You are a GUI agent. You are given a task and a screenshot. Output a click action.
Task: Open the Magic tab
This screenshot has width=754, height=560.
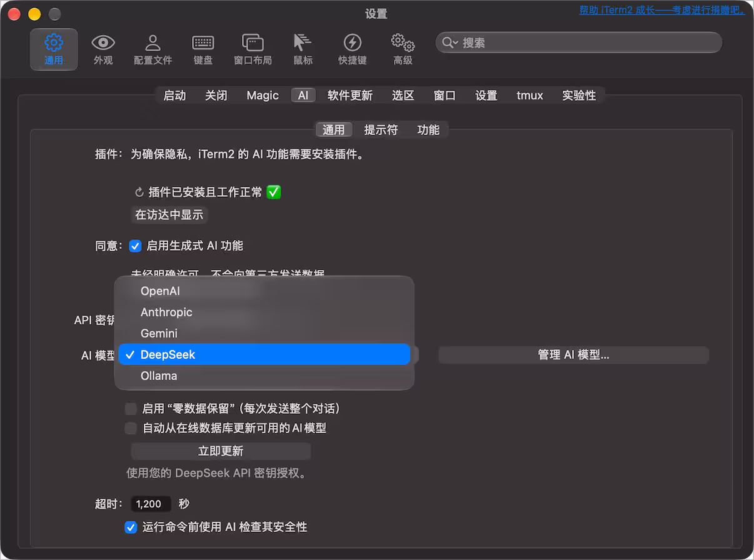263,96
